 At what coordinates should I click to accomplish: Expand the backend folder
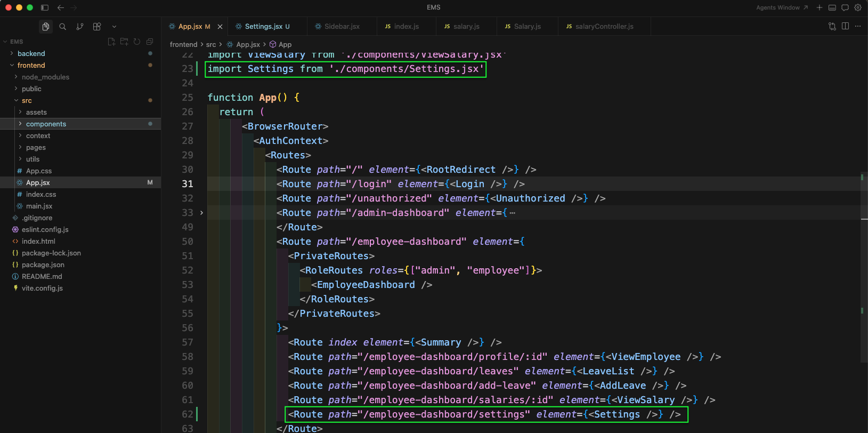(31, 53)
